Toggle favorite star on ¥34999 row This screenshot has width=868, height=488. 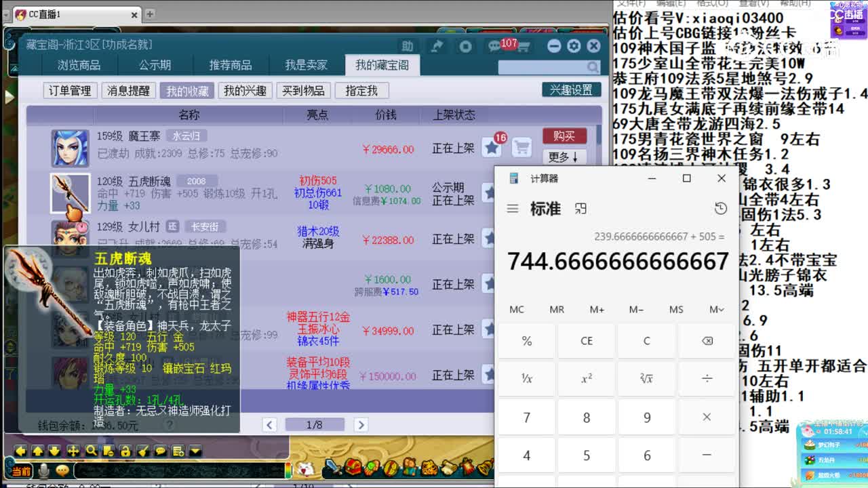[488, 329]
